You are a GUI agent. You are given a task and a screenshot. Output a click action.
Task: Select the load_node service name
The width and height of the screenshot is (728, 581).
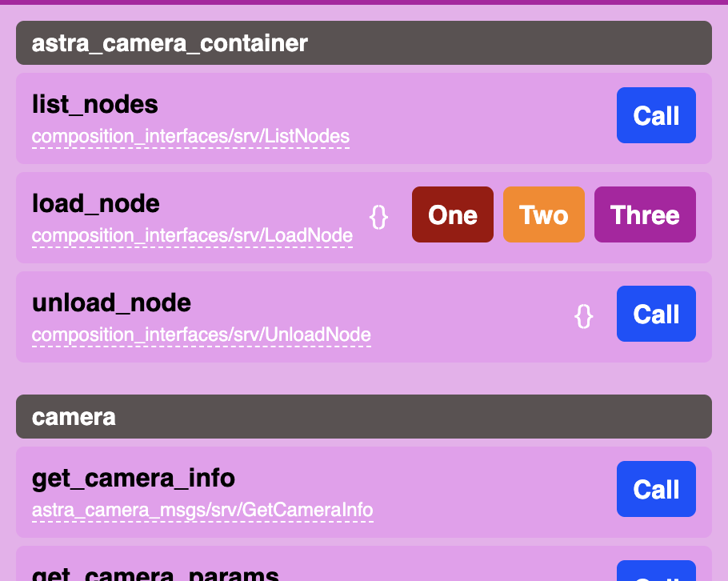[x=95, y=203]
